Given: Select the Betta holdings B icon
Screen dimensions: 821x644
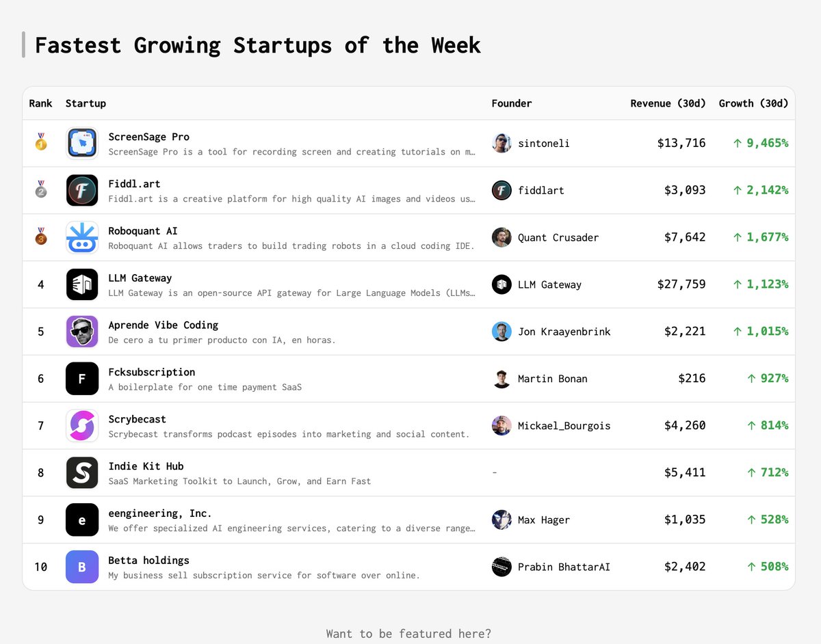Looking at the screenshot, I should 82,567.
